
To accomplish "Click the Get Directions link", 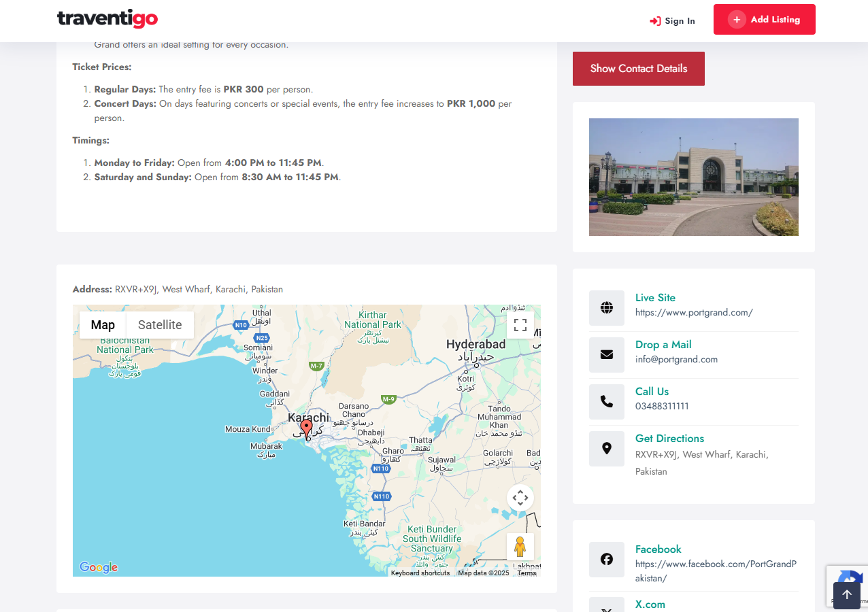I will click(x=669, y=439).
